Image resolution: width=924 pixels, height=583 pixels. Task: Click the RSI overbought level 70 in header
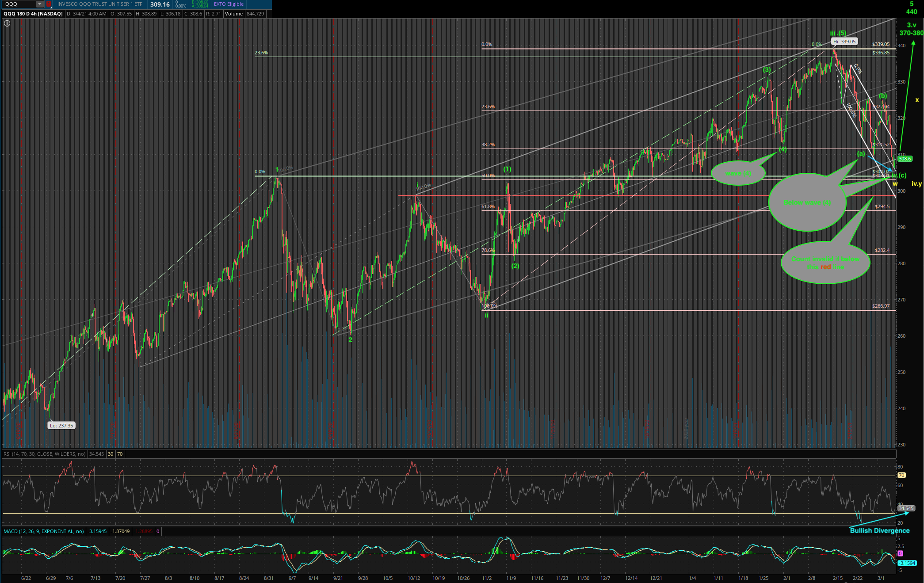point(120,454)
